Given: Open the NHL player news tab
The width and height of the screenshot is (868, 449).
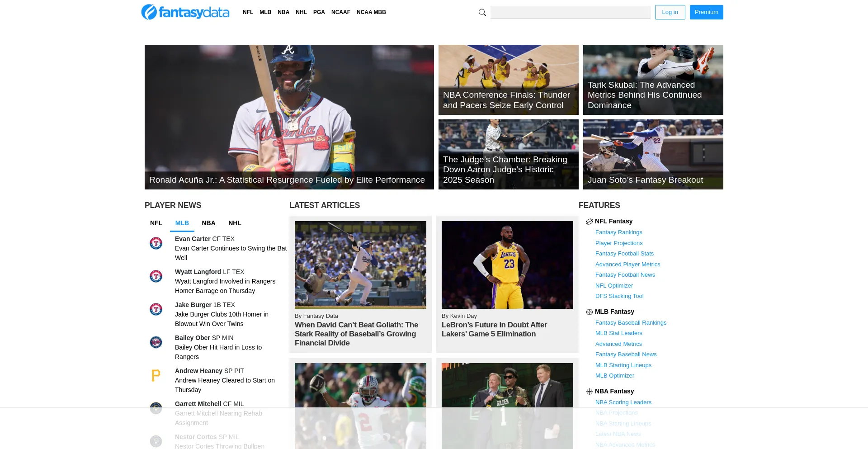Looking at the screenshot, I should pos(235,223).
